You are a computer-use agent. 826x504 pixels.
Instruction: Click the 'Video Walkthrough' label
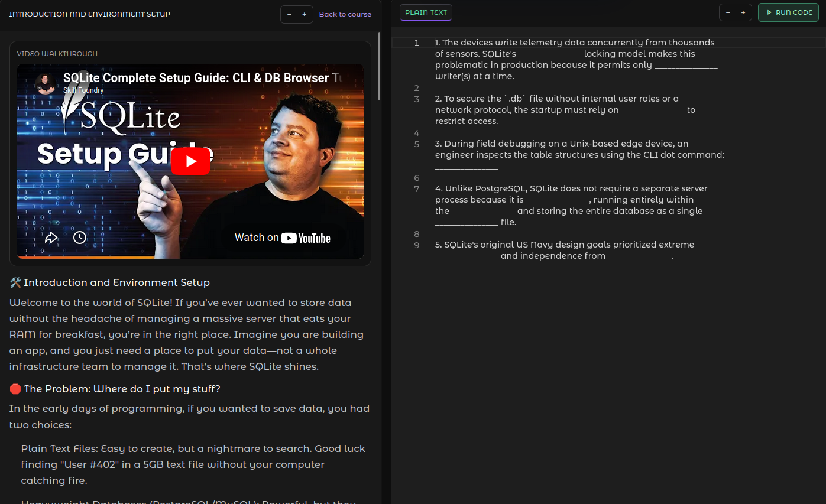pos(57,54)
